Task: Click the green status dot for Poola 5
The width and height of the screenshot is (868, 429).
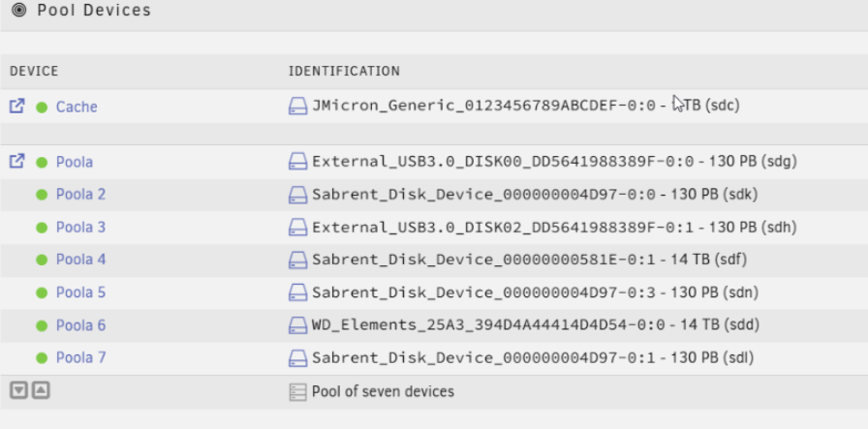Action: (x=42, y=292)
